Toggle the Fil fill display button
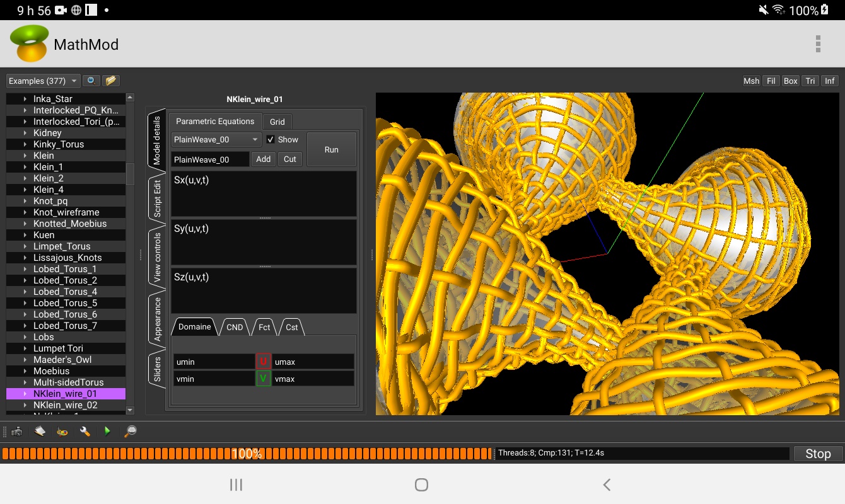Screen dimensions: 845x504 pos(771,81)
